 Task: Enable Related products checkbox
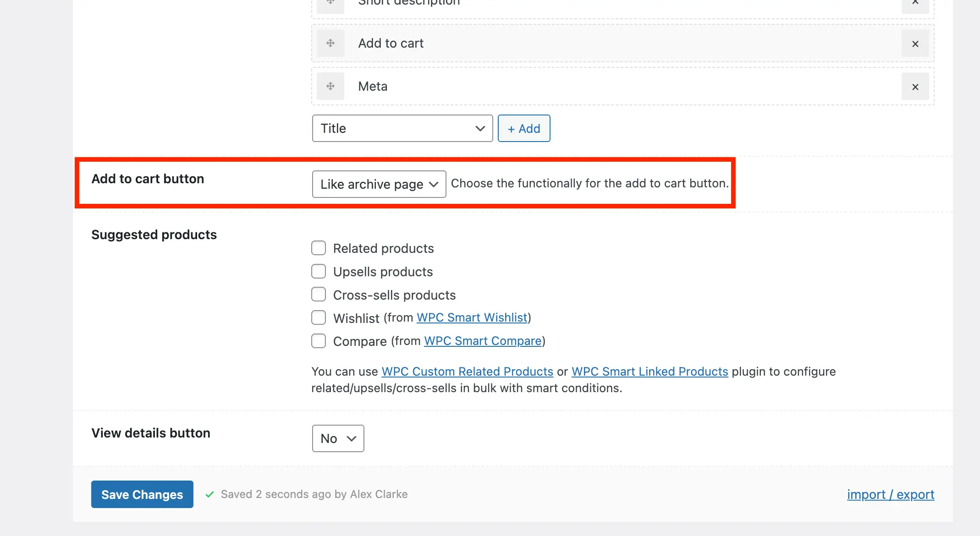319,248
